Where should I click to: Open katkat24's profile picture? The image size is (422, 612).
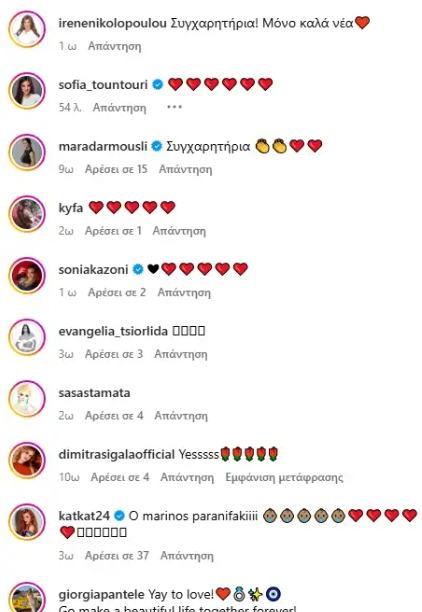(x=27, y=522)
